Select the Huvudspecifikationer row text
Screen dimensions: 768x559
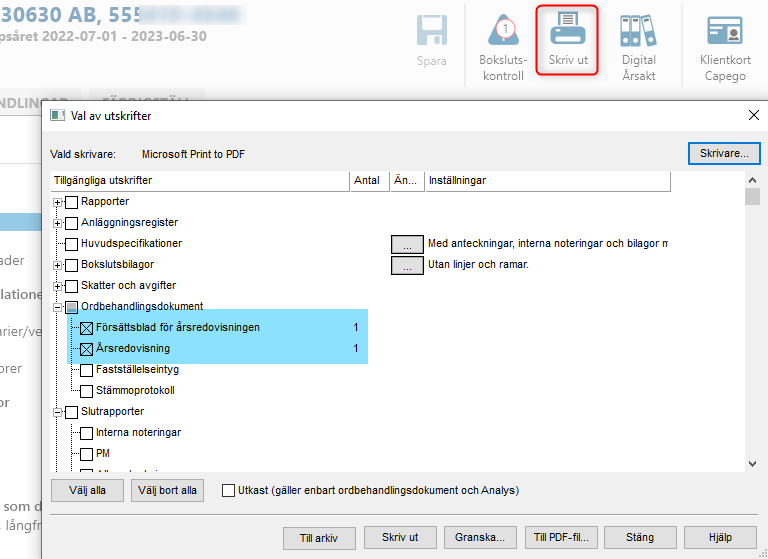click(131, 243)
